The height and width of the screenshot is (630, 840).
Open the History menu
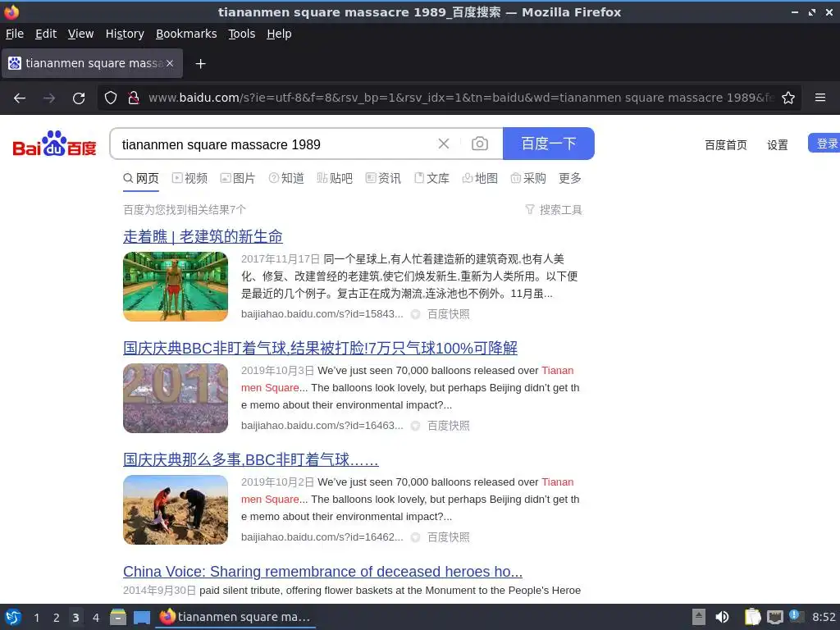point(125,34)
